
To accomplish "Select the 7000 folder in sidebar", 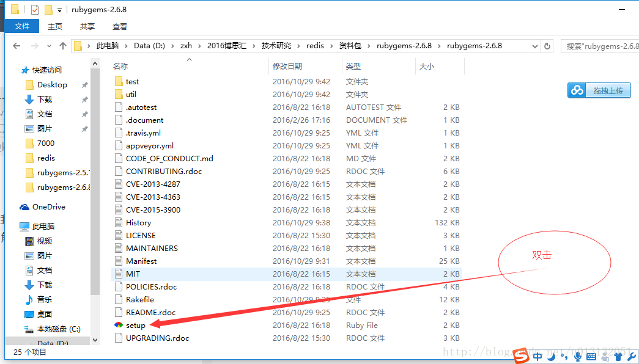I will tap(46, 144).
